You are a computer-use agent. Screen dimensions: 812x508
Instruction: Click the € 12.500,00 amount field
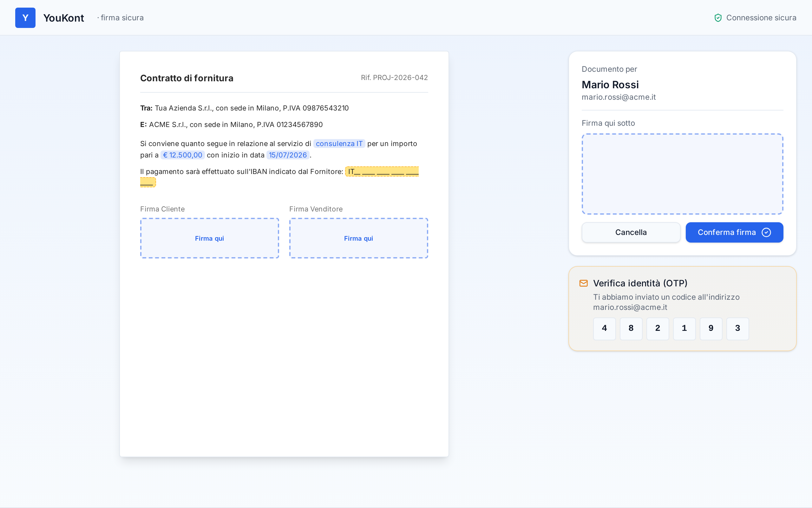click(182, 155)
